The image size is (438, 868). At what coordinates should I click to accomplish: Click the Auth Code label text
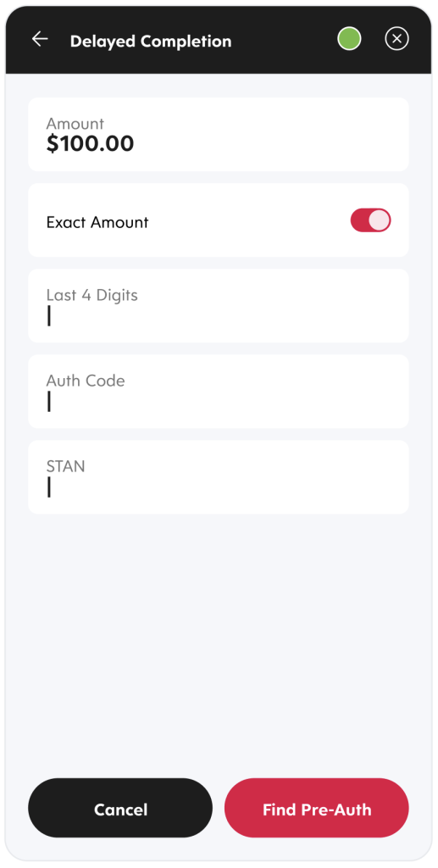tap(86, 381)
